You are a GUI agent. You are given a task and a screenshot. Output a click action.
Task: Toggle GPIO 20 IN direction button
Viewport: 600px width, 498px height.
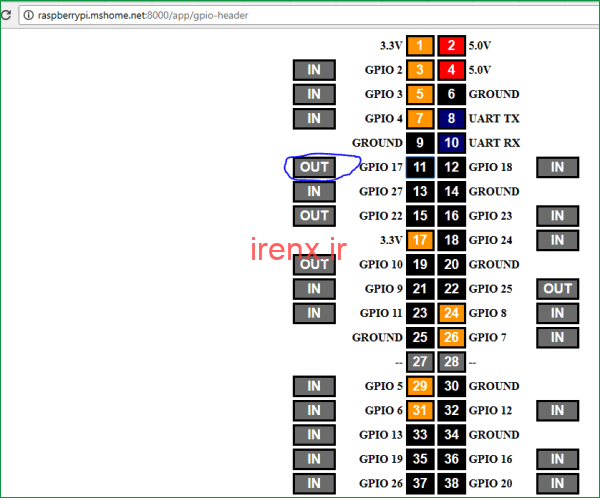tap(558, 483)
